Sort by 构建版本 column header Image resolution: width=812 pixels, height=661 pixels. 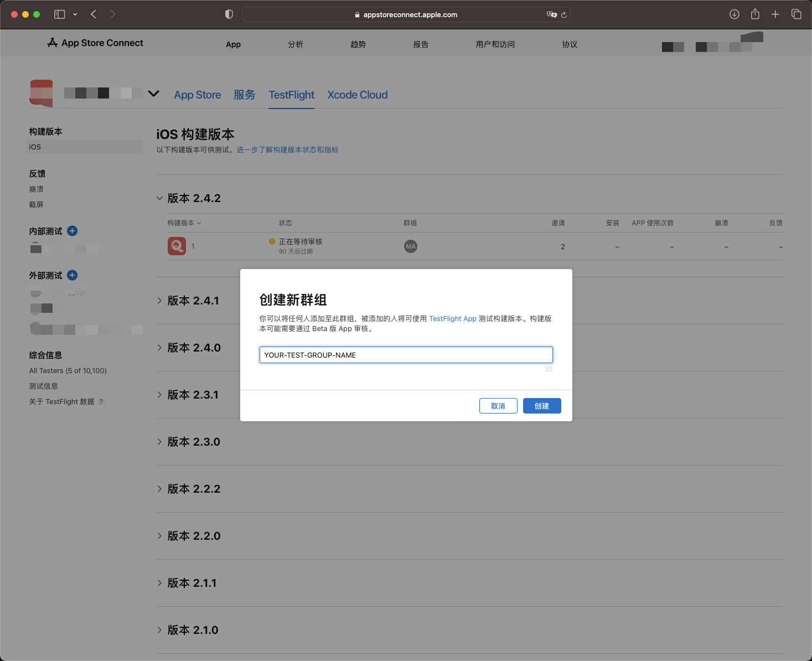point(184,223)
